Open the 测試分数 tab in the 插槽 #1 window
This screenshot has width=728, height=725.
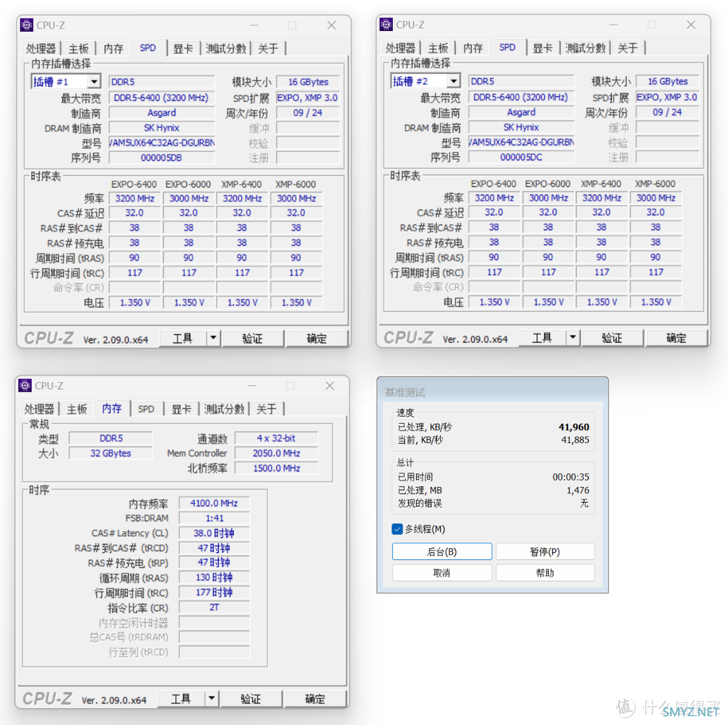pyautogui.click(x=226, y=49)
